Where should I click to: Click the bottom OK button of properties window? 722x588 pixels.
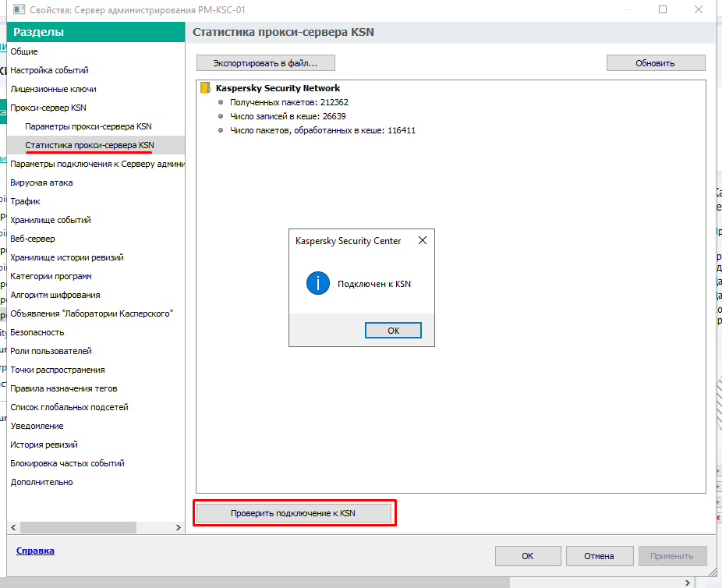[x=528, y=556]
